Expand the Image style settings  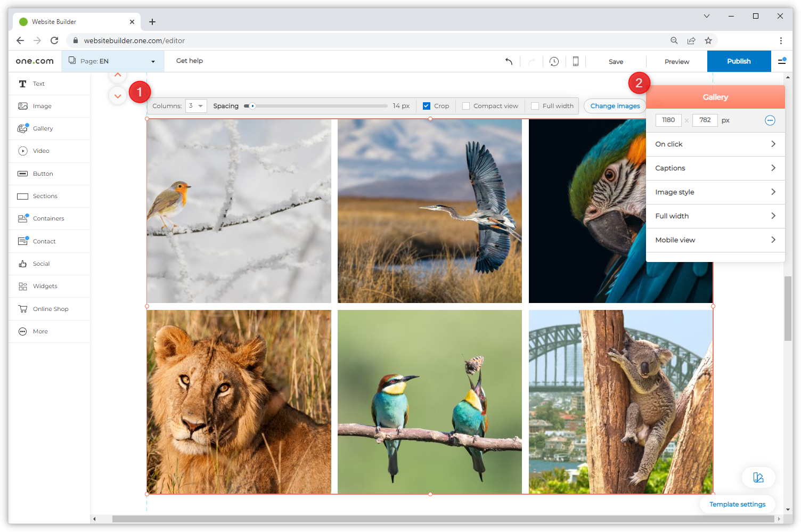(715, 192)
